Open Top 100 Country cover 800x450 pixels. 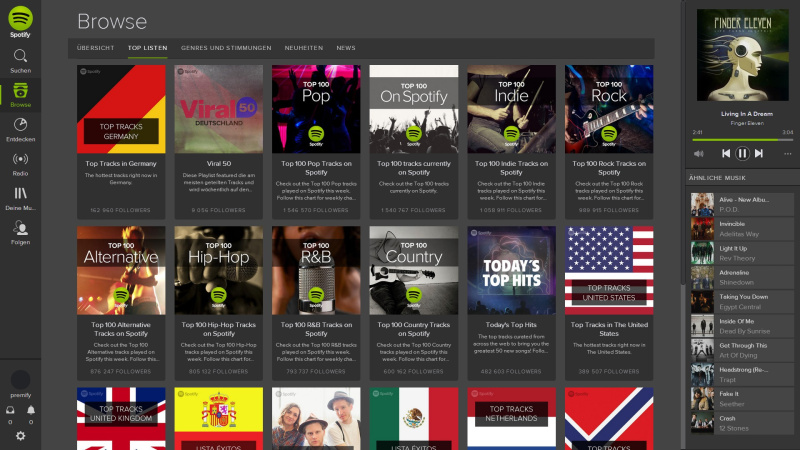click(x=414, y=270)
